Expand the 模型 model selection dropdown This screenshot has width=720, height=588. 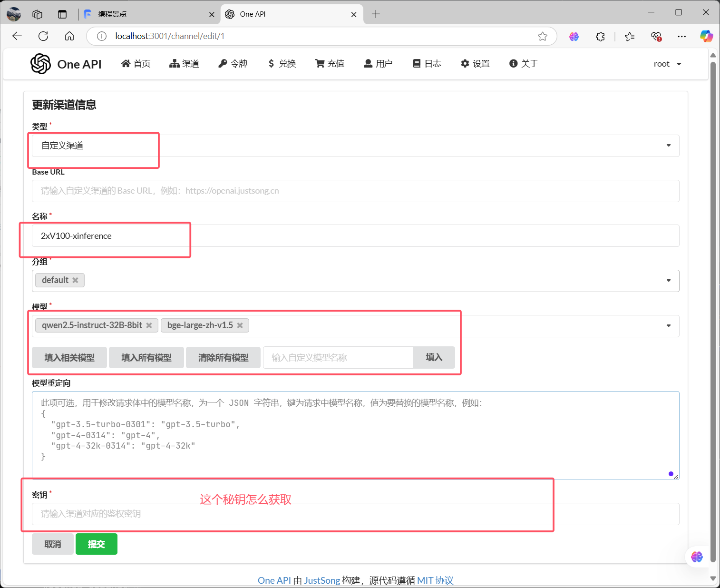[668, 326]
